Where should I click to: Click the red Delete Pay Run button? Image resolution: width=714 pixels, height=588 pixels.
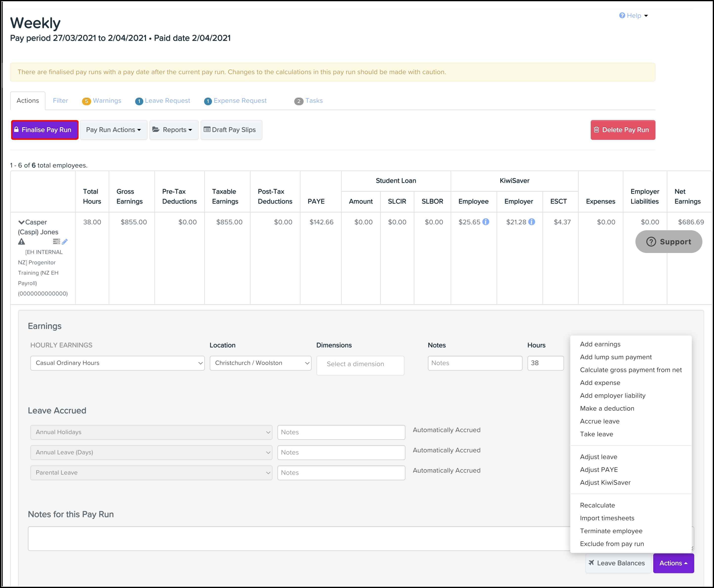click(x=622, y=130)
